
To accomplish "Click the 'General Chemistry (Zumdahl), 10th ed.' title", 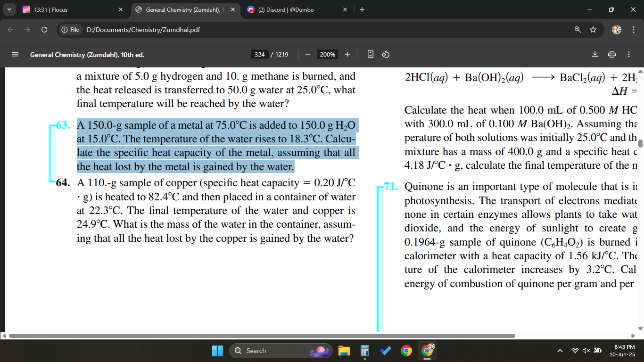I will pyautogui.click(x=87, y=55).
